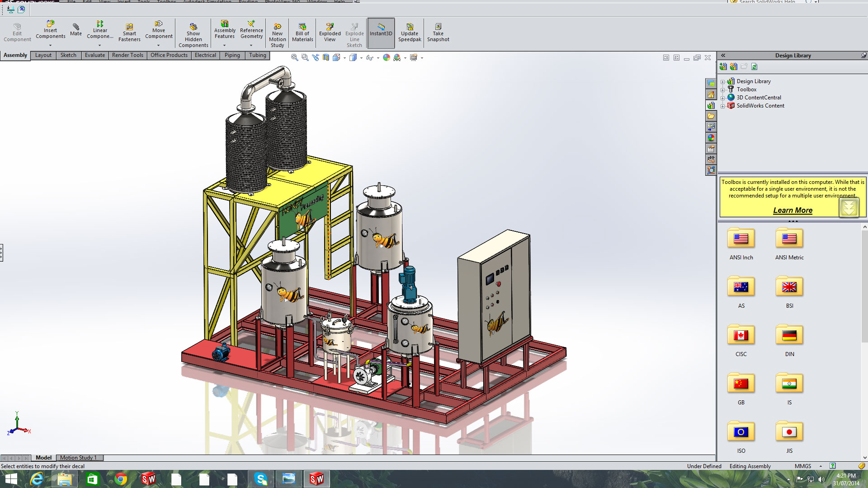Expand the Toolbox tree node
868x488 pixels.
[722, 90]
